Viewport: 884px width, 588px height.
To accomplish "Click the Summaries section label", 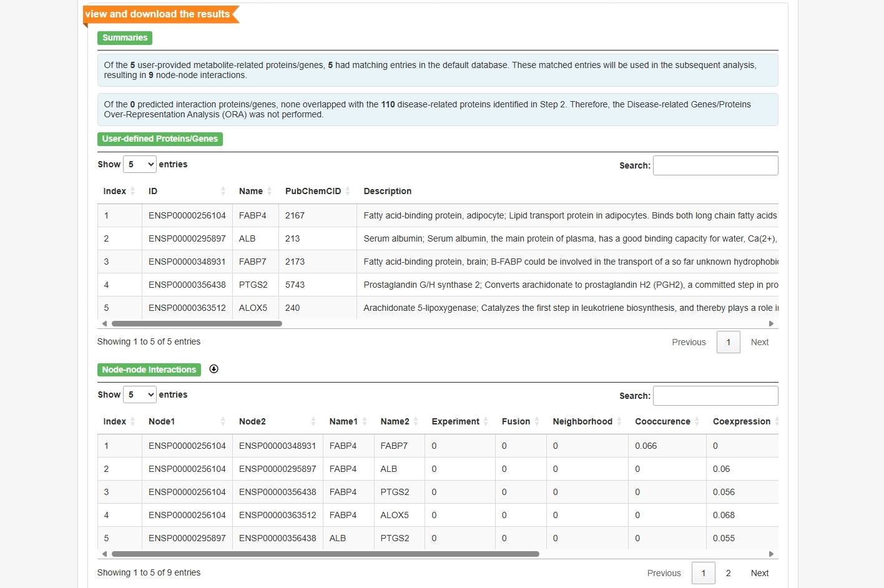I will click(125, 37).
